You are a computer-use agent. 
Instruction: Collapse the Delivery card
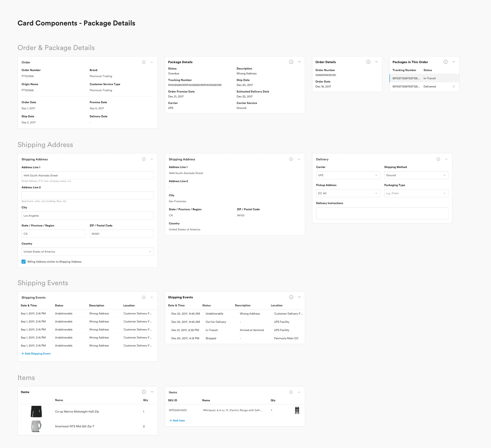pyautogui.click(x=447, y=159)
